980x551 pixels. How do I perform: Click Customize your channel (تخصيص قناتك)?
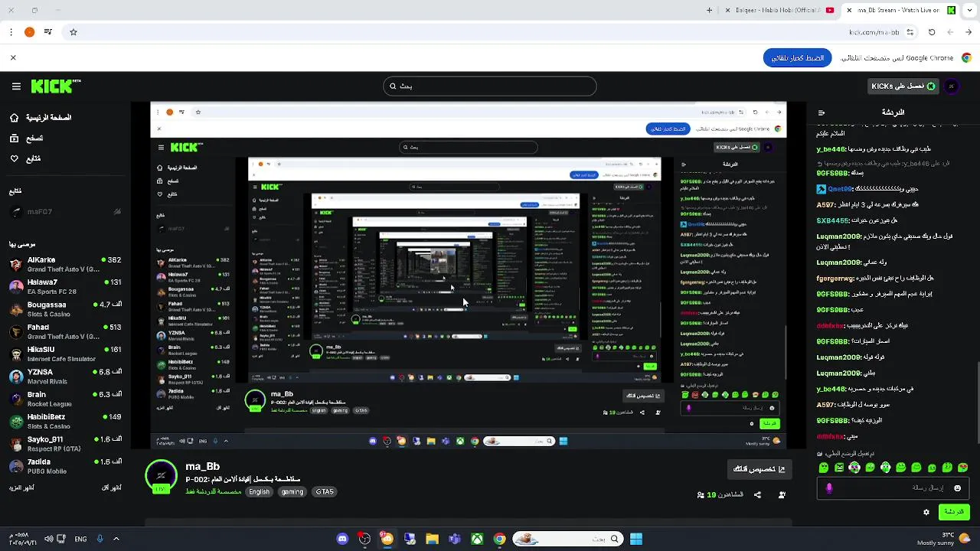pyautogui.click(x=759, y=469)
